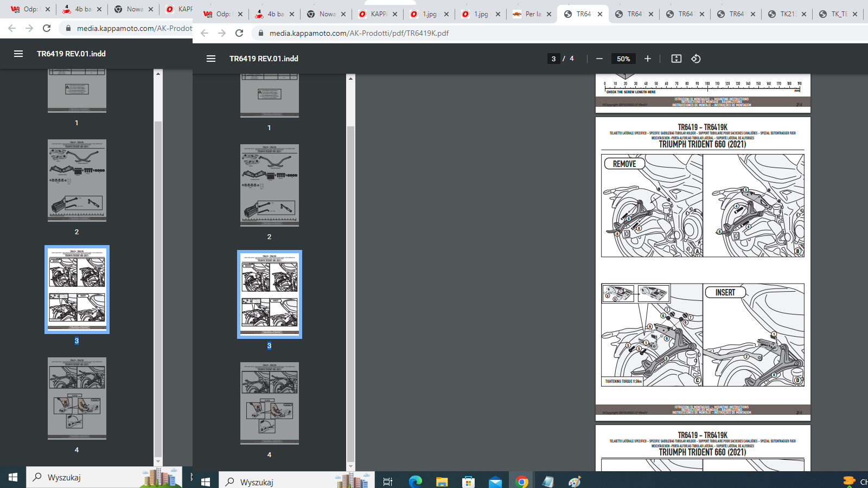Select page 3 thumbnail in front window sidebar

(270, 294)
